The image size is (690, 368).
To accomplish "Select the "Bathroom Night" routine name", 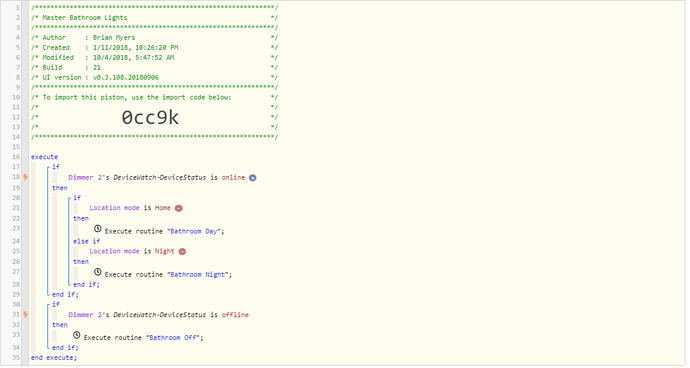I will tap(198, 274).
